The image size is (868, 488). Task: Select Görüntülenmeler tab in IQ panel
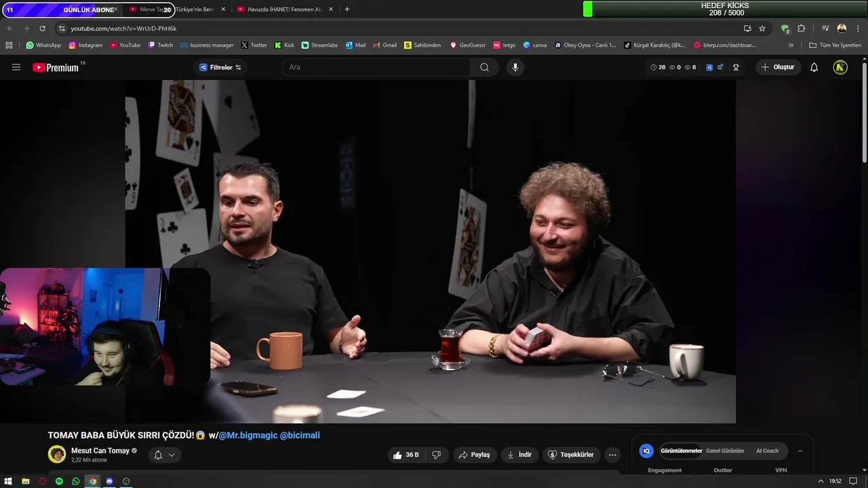(682, 451)
